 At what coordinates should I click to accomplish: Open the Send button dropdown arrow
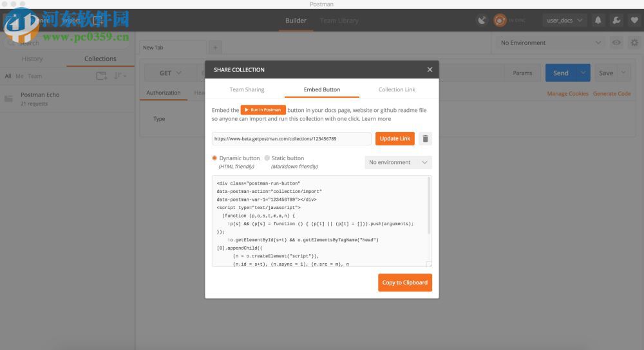pos(583,73)
